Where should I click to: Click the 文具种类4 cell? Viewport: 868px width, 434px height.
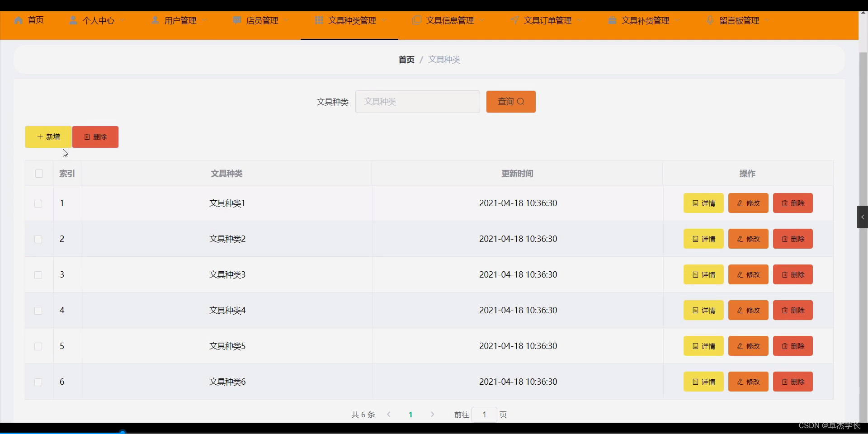coord(227,310)
